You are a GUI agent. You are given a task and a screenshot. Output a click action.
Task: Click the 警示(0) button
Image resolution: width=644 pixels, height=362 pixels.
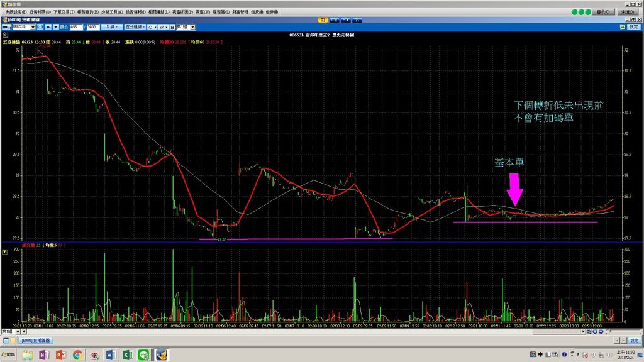pyautogui.click(x=603, y=12)
